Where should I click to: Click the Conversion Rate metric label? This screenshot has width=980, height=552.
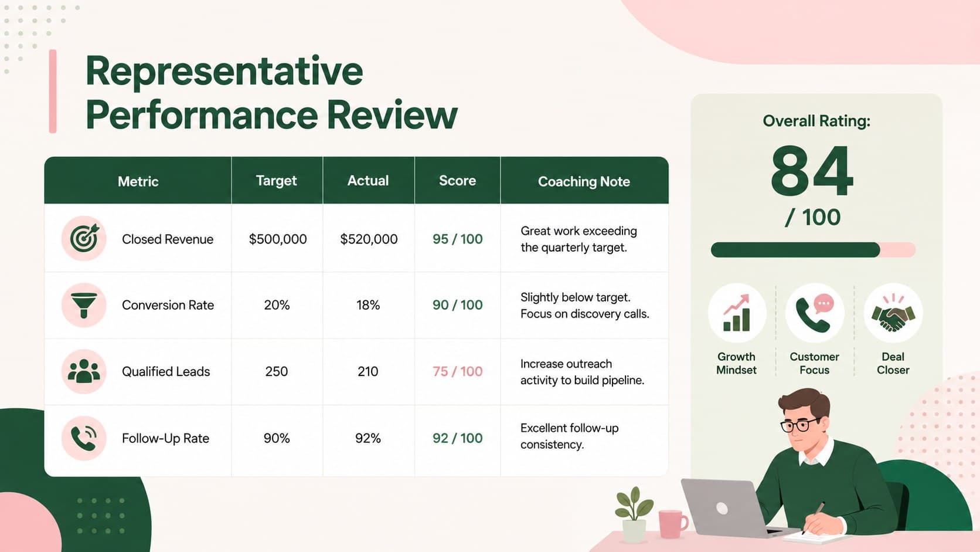coord(168,305)
